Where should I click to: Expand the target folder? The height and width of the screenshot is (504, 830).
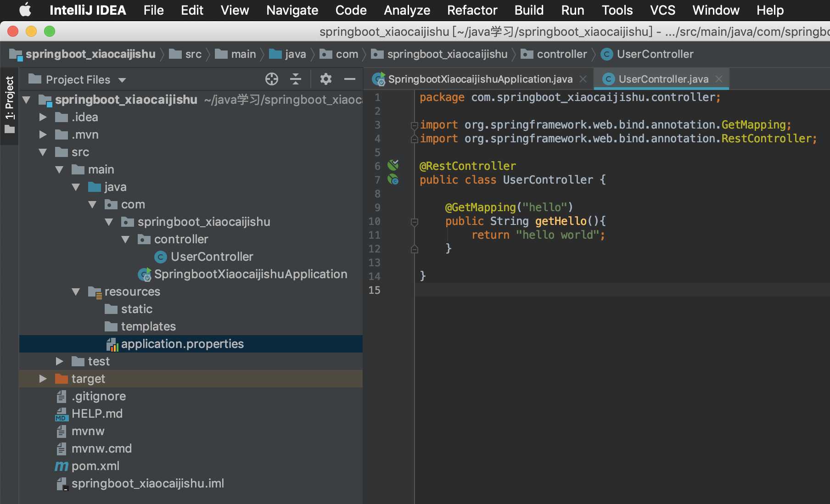pos(43,379)
